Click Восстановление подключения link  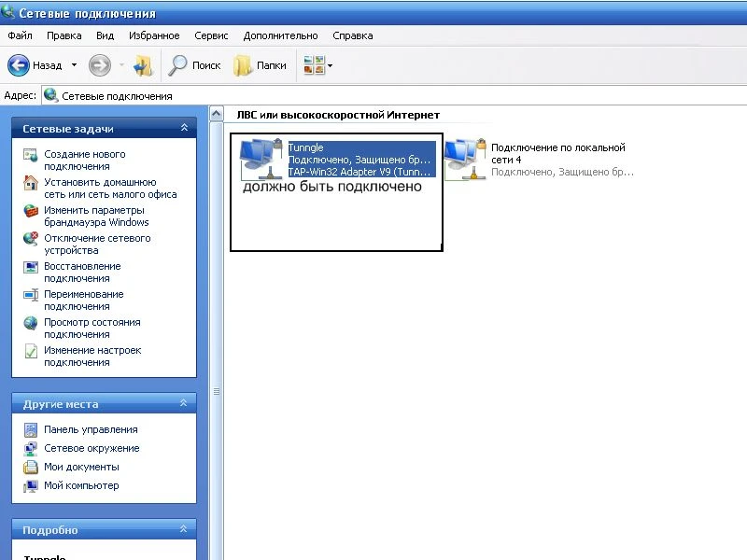[x=82, y=273]
